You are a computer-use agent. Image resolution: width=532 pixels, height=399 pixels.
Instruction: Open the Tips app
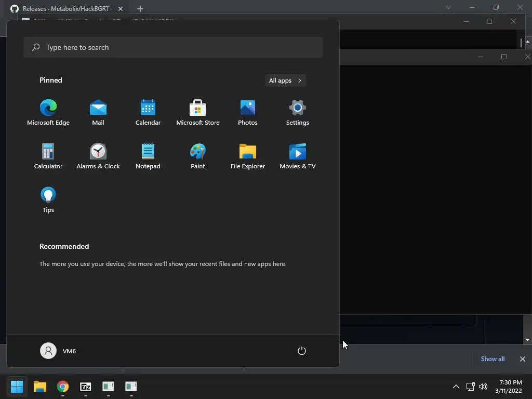48,200
